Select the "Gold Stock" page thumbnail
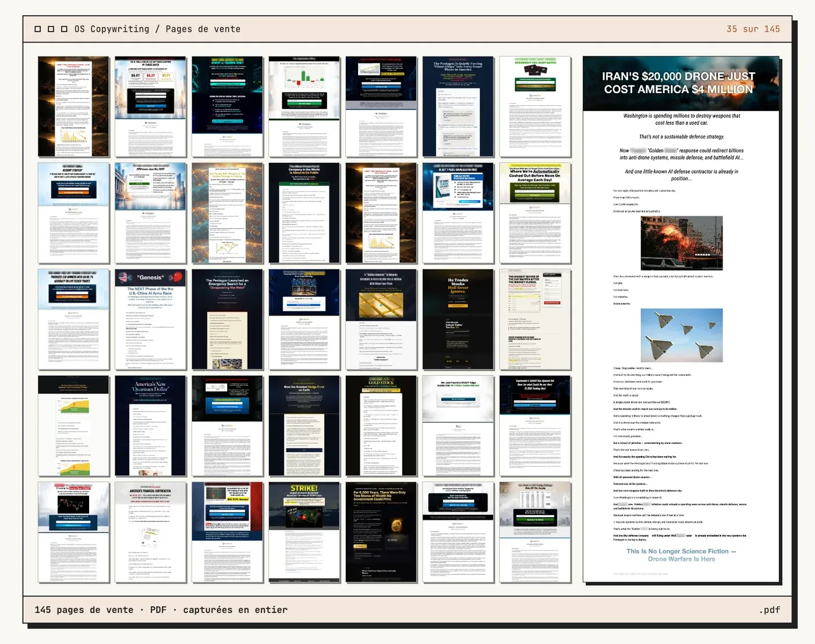Screen dimensions: 815x644 point(381,426)
